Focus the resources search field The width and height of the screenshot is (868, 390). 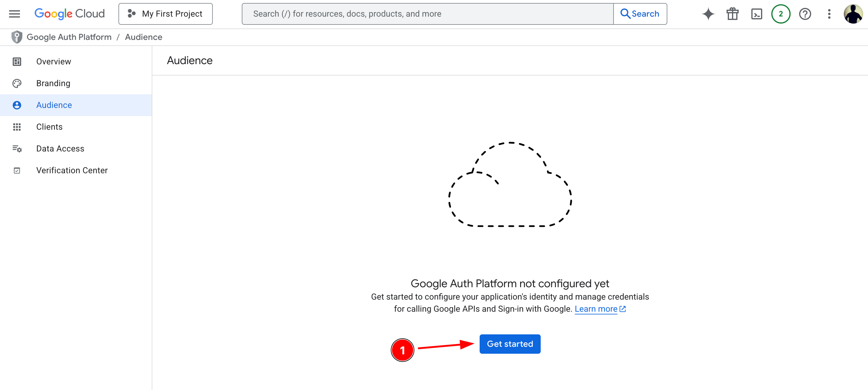point(427,14)
